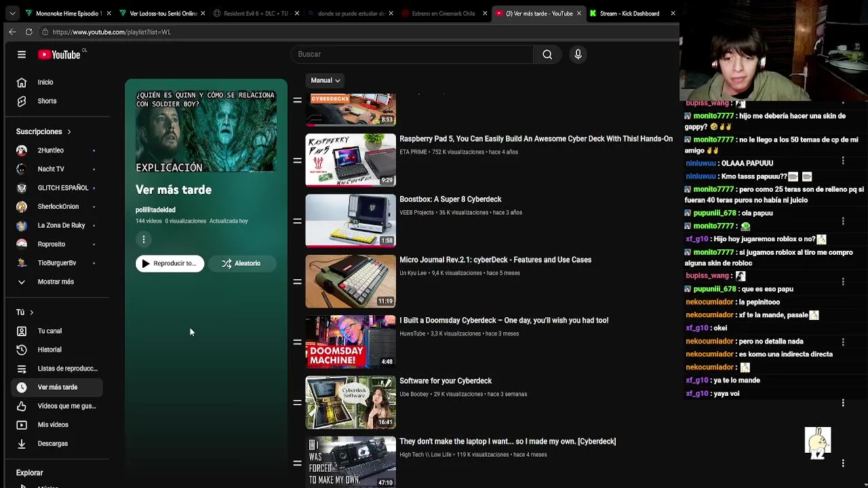Image resolution: width=868 pixels, height=488 pixels.
Task: Expand the Suscripciones section chevron
Action: click(x=68, y=131)
